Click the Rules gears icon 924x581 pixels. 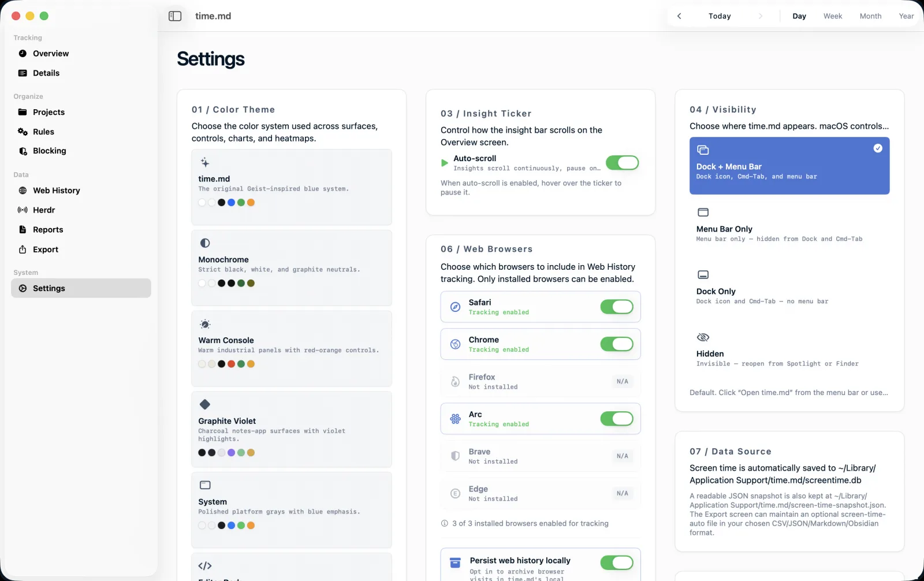[23, 132]
